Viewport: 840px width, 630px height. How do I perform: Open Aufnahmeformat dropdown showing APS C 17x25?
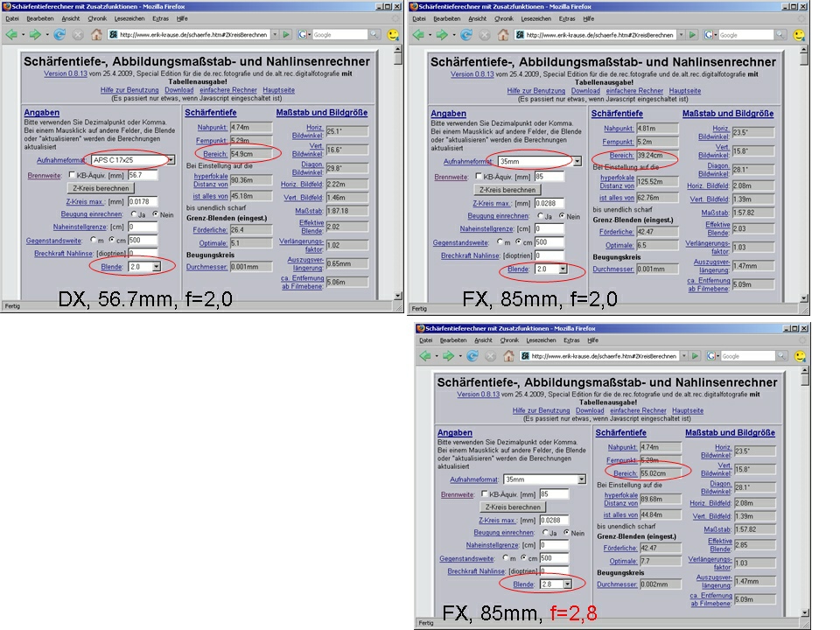point(132,159)
